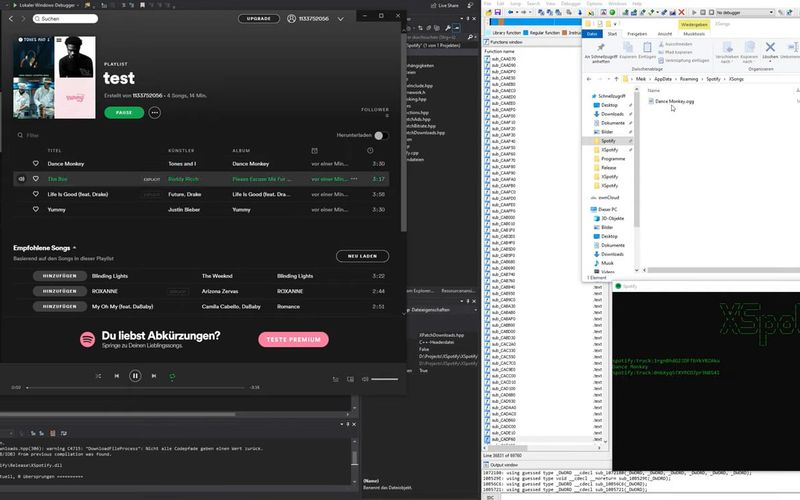The height and width of the screenshot is (500, 800).
Task: Open Schnellzugriff in Explorer navigation pane
Action: point(611,96)
